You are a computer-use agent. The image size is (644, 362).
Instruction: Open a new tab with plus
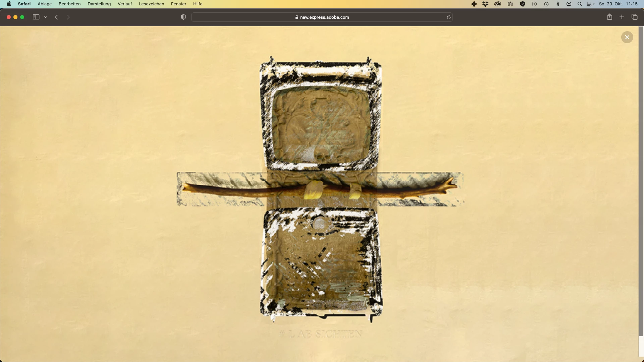point(622,17)
